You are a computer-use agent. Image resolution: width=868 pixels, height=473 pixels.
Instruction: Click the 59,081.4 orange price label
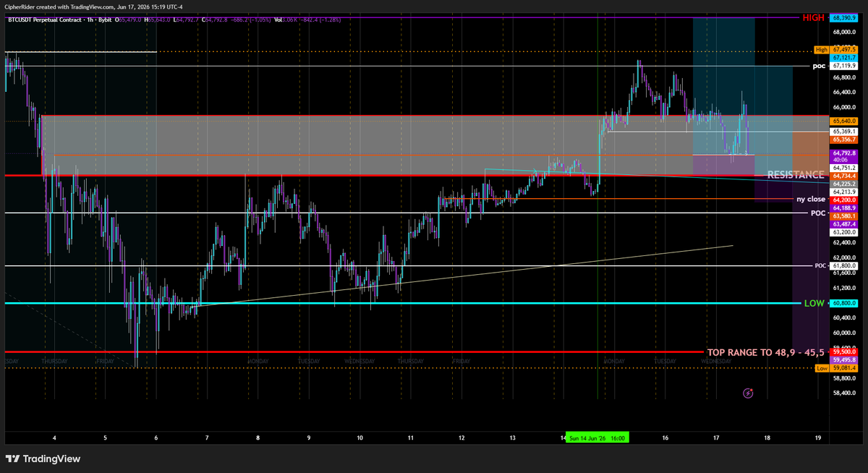844,368
